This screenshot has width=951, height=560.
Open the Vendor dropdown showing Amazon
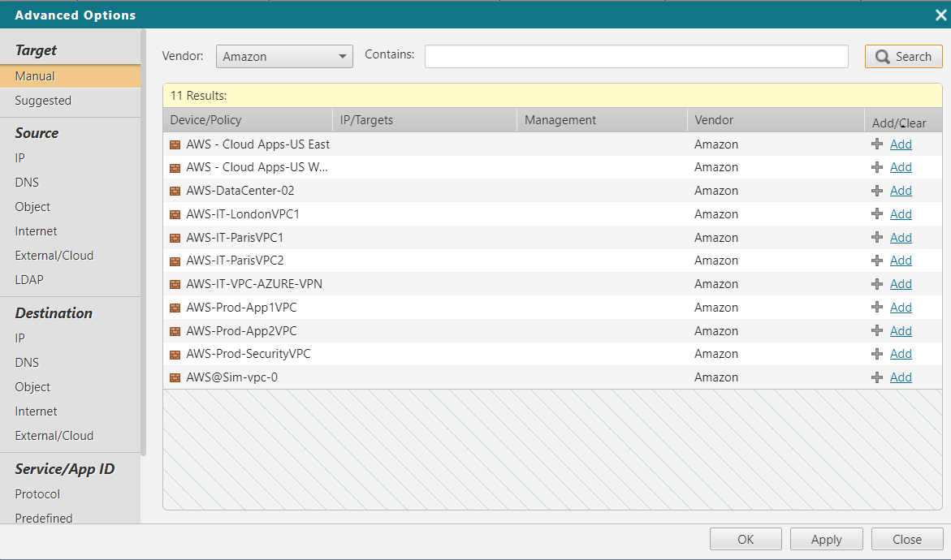(284, 57)
